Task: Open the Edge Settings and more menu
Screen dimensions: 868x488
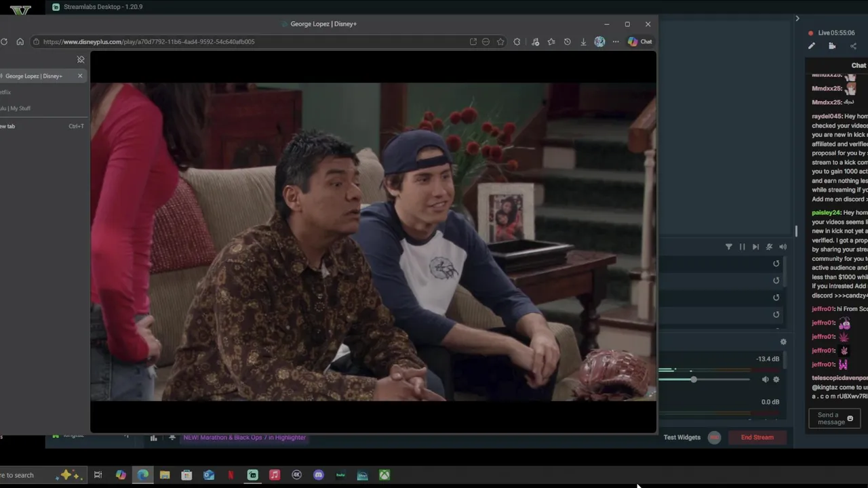Action: 616,41
